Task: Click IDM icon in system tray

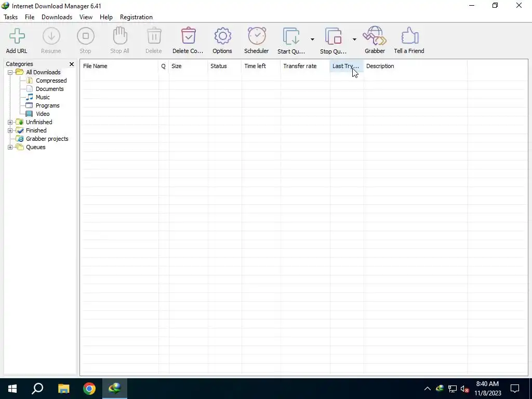Action: point(440,389)
